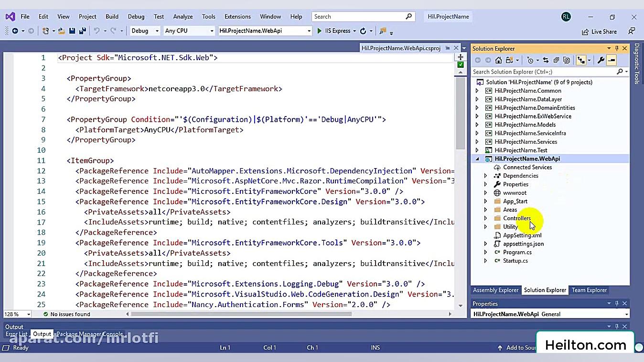This screenshot has height=362, width=644.
Task: Save the current file with the floppy icon
Action: tap(72, 31)
